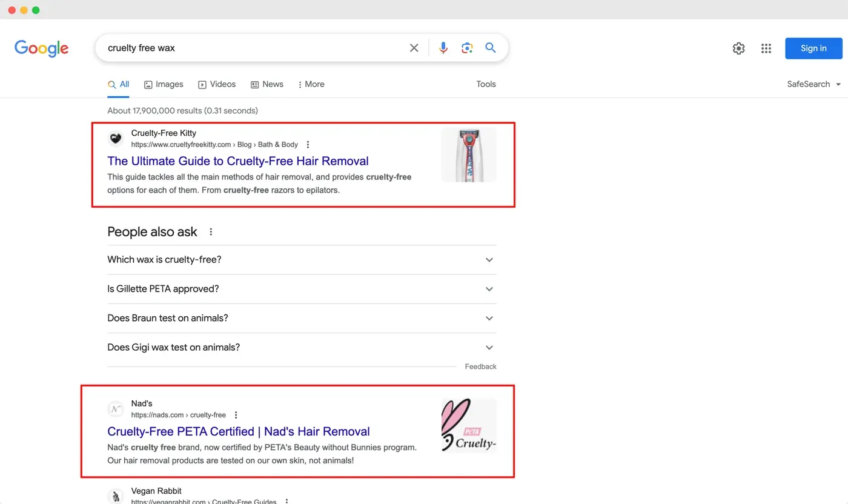
Task: Start voice search with microphone icon
Action: pyautogui.click(x=443, y=48)
